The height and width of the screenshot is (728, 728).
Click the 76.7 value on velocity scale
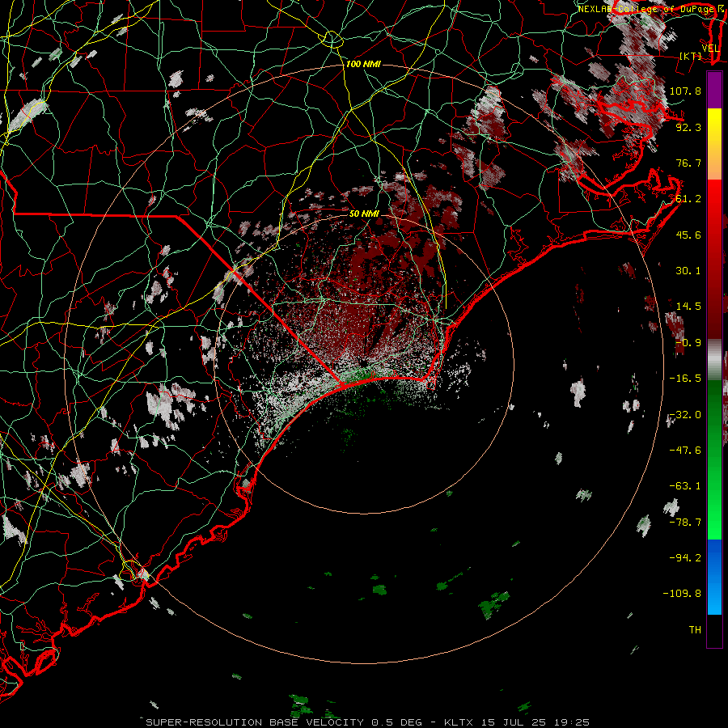[688, 163]
